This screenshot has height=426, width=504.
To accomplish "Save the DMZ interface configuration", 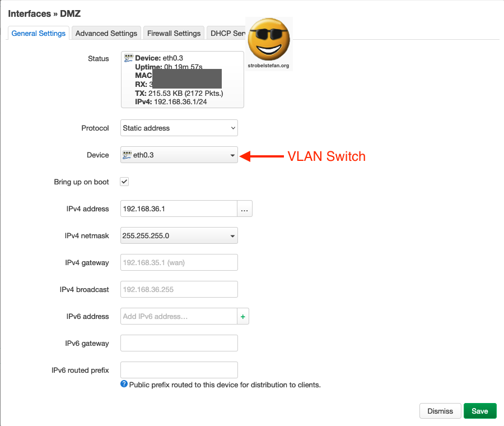I will coord(480,411).
